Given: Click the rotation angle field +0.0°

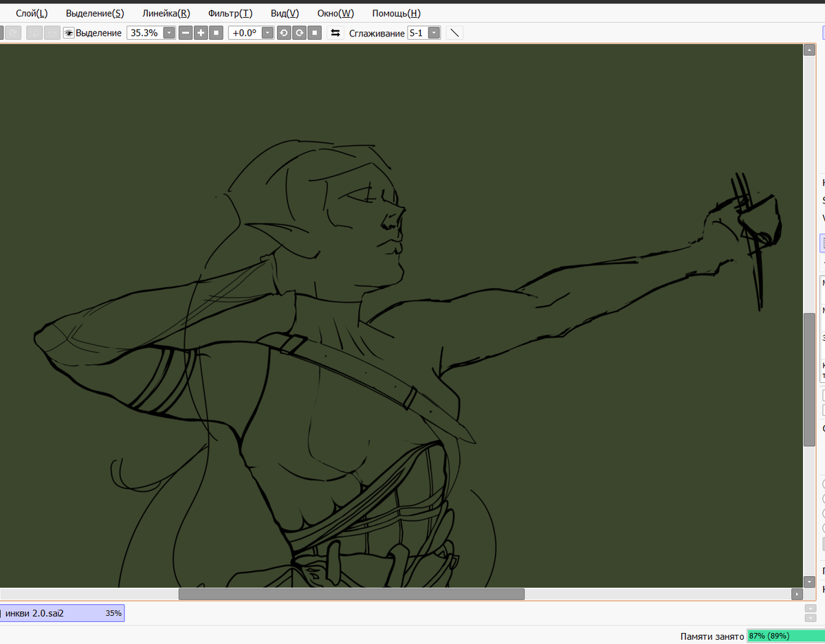Looking at the screenshot, I should coord(245,33).
